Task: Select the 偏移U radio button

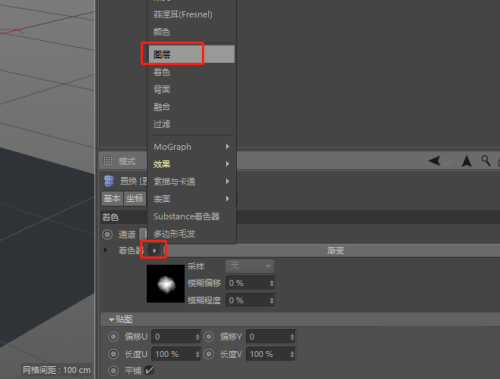Action: click(x=113, y=337)
